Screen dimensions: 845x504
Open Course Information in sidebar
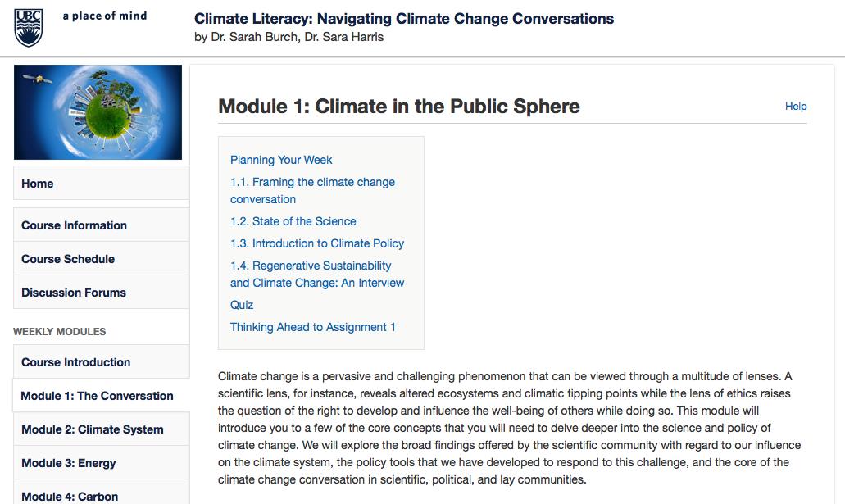point(74,225)
